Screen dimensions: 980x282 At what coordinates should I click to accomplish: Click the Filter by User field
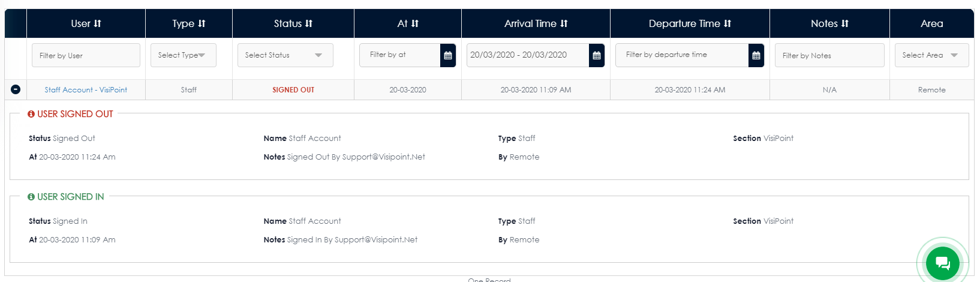coord(86,55)
